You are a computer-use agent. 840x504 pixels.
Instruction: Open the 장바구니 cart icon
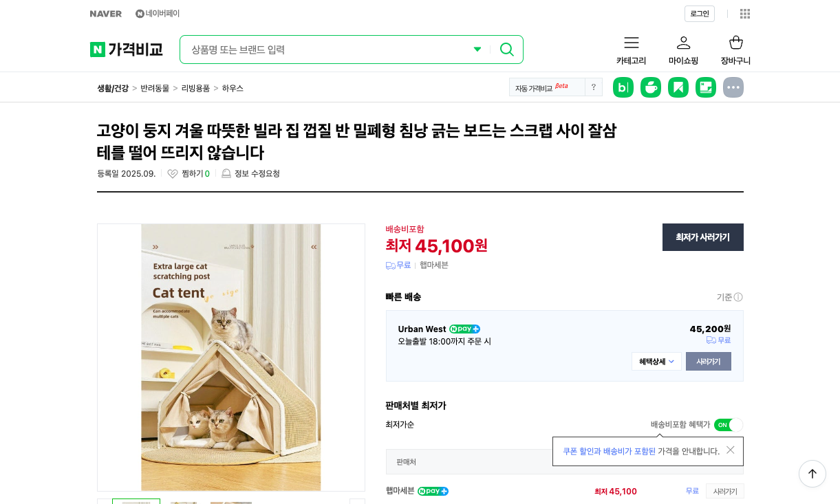(x=735, y=42)
